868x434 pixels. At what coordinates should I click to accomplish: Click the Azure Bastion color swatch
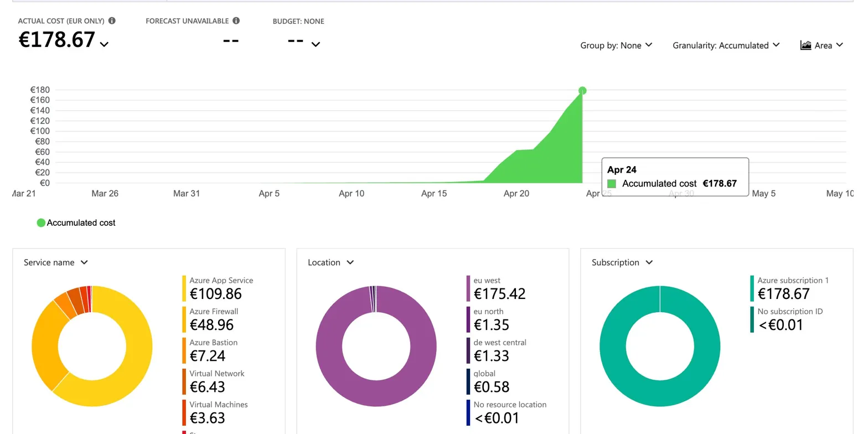click(184, 350)
